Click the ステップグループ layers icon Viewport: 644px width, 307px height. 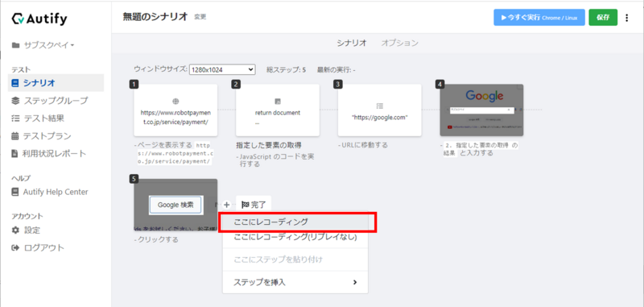coord(15,101)
